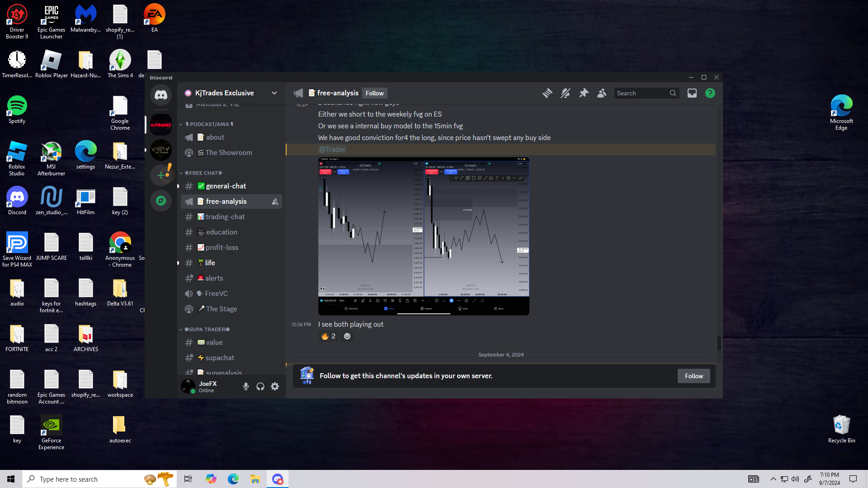The image size is (868, 488).
Task: Toggle microphone mute for JoeFX
Action: pos(245,386)
